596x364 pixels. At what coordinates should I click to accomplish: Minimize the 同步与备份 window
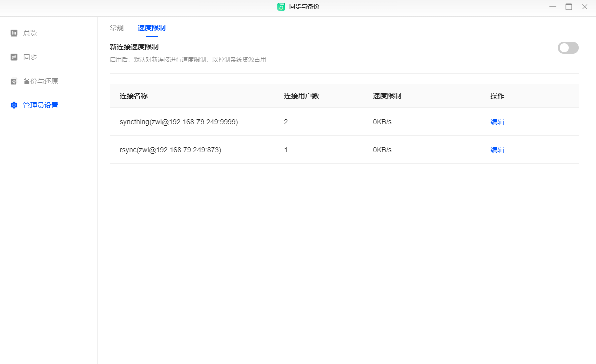pyautogui.click(x=553, y=7)
